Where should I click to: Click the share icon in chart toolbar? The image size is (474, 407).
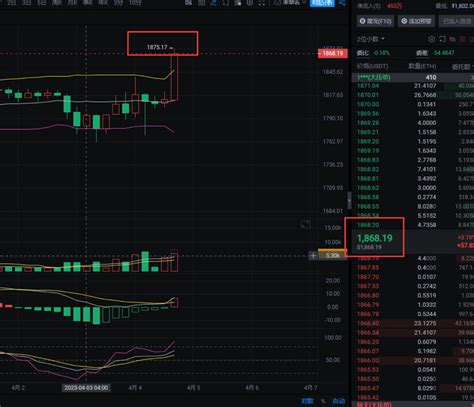point(342,3)
